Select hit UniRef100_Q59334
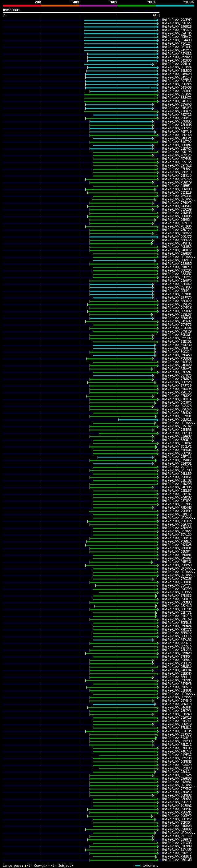Screen dimensions: 197x868 click(x=176, y=196)
